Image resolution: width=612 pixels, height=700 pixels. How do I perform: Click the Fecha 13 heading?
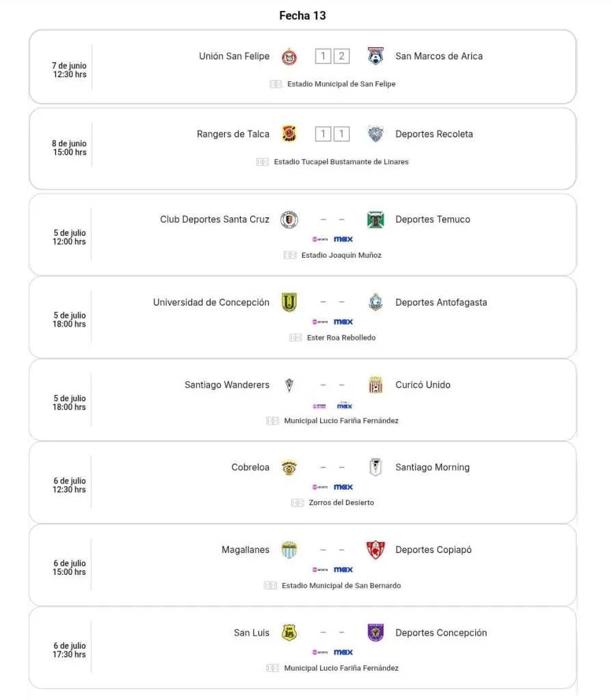303,16
